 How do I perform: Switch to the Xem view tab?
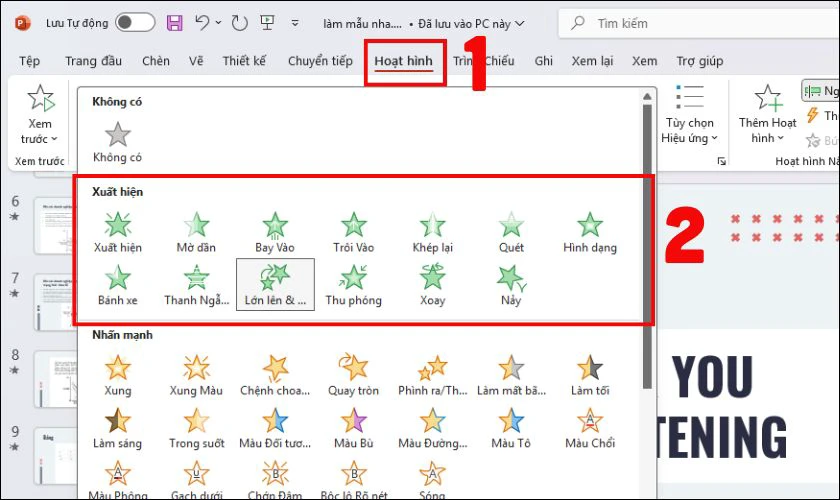[644, 61]
